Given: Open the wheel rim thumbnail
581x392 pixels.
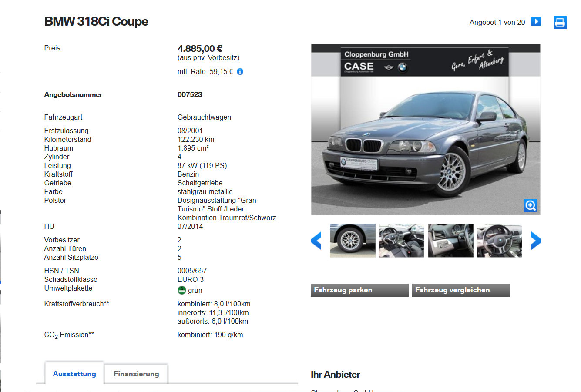Looking at the screenshot, I should click(353, 240).
